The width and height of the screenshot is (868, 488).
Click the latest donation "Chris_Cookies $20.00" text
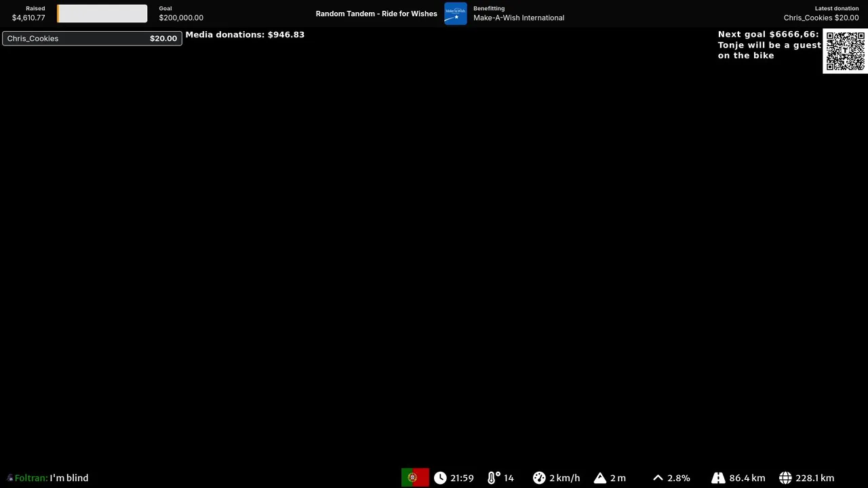pyautogui.click(x=821, y=18)
